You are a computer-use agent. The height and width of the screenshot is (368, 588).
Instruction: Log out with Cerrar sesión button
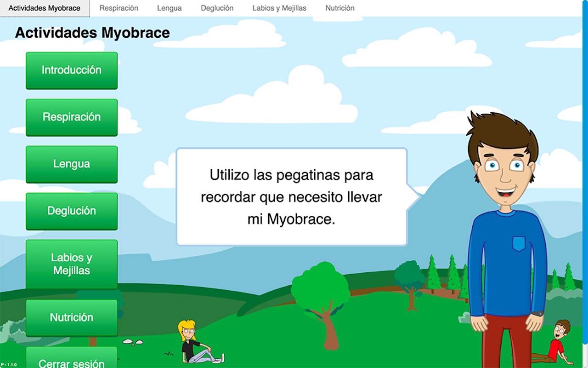72,358
